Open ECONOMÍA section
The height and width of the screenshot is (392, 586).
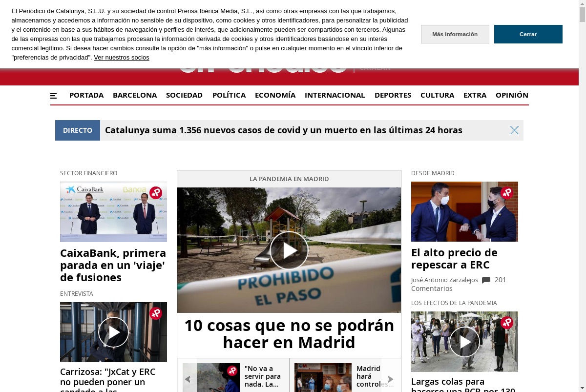point(275,95)
